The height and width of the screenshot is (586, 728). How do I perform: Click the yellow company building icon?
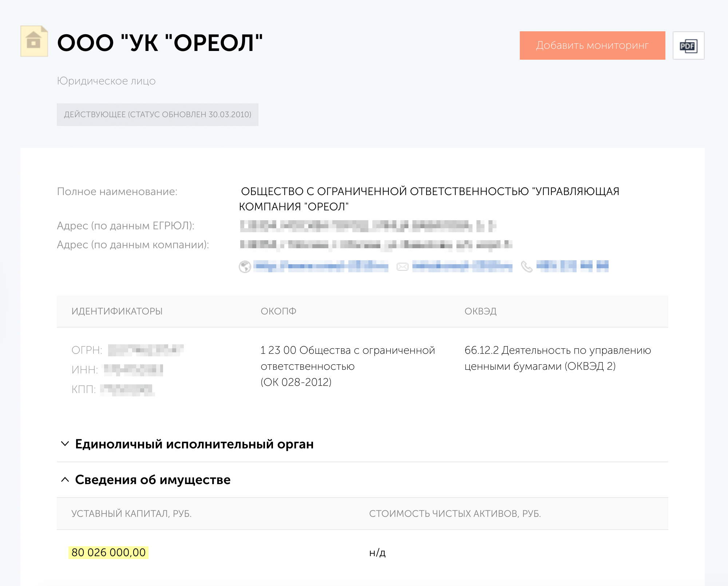(x=34, y=41)
